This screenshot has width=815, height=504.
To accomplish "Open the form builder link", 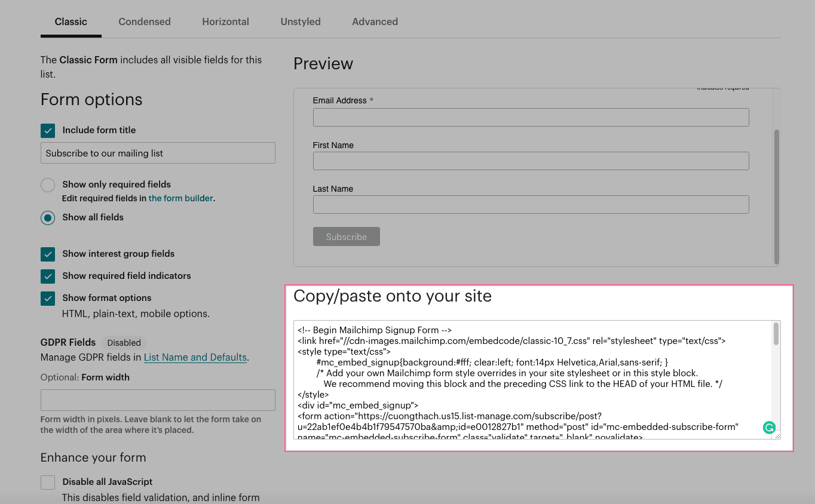I will click(180, 198).
